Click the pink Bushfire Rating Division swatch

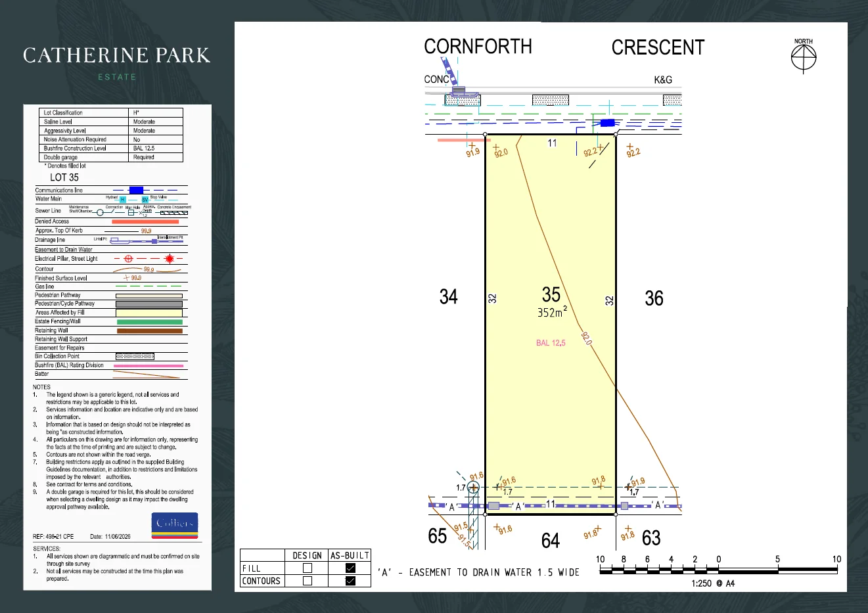click(x=148, y=365)
